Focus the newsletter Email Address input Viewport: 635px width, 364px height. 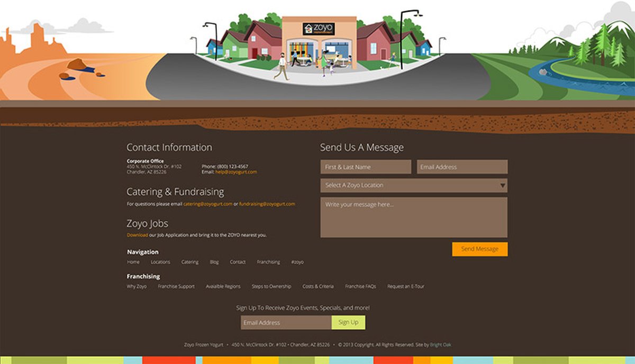[x=286, y=323]
